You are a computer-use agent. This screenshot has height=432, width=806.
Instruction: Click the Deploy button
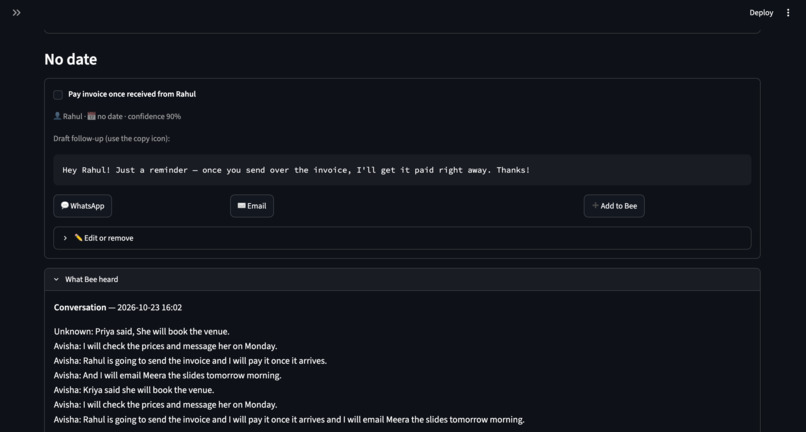tap(761, 13)
